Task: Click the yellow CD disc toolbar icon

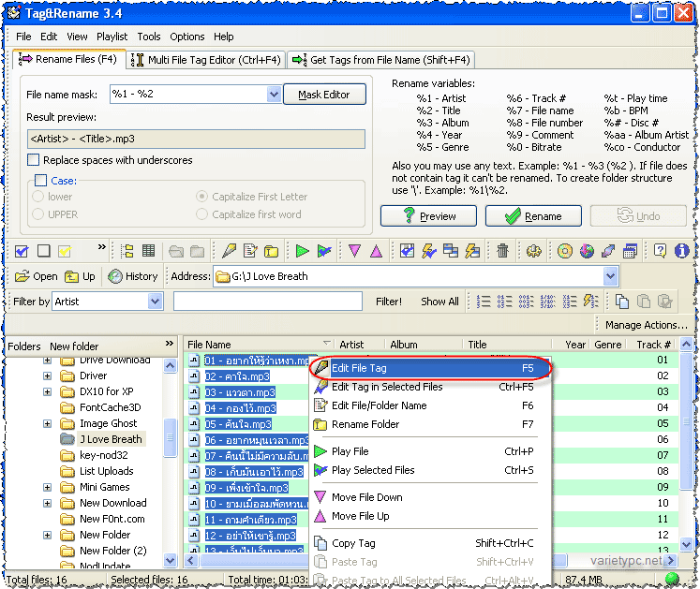Action: pos(565,251)
